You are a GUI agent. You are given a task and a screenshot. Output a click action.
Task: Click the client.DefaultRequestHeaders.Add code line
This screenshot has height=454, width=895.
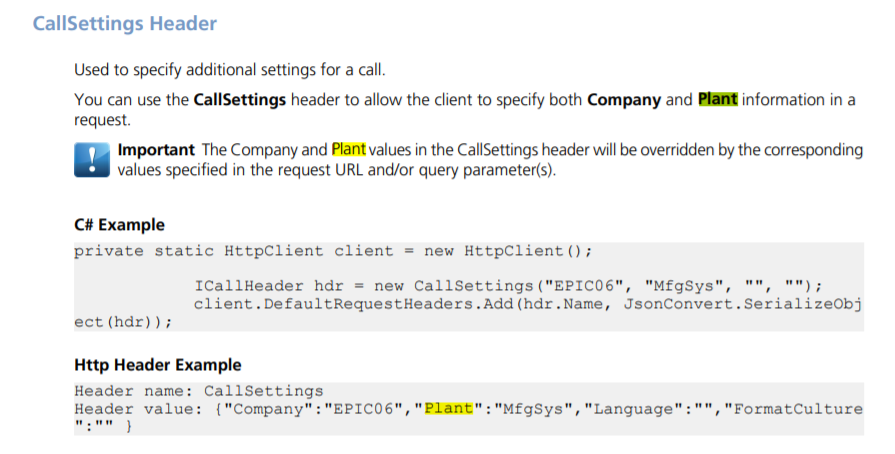point(528,303)
